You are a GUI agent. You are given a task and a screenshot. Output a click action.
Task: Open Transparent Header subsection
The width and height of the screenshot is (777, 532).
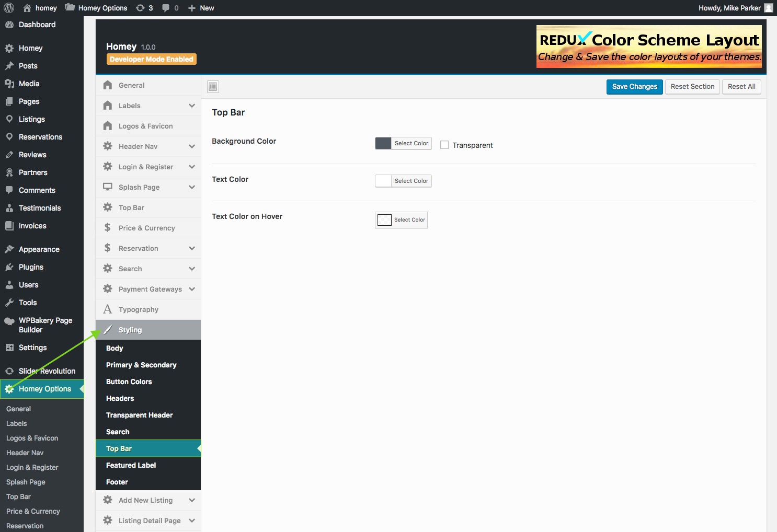click(148, 415)
